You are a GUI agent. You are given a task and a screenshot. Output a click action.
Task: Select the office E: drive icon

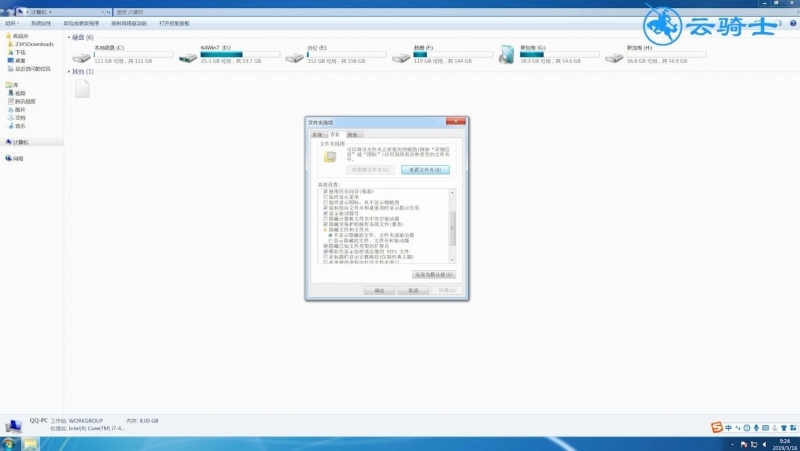pos(294,58)
